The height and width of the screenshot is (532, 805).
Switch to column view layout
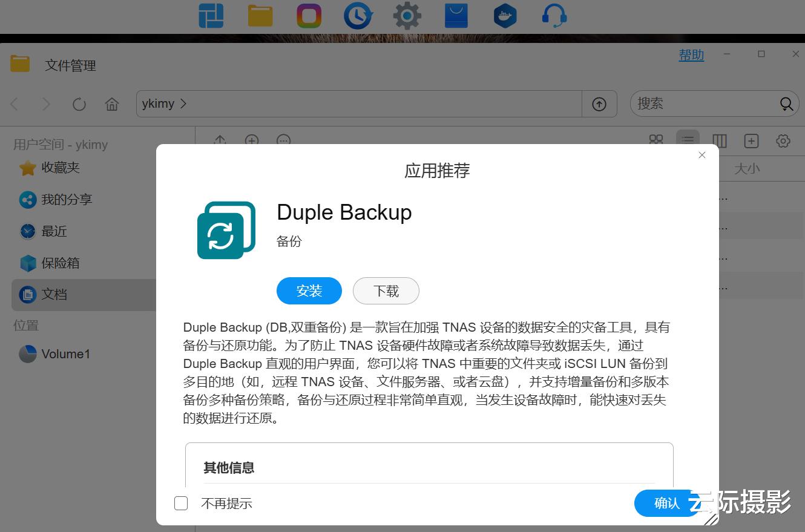click(720, 141)
